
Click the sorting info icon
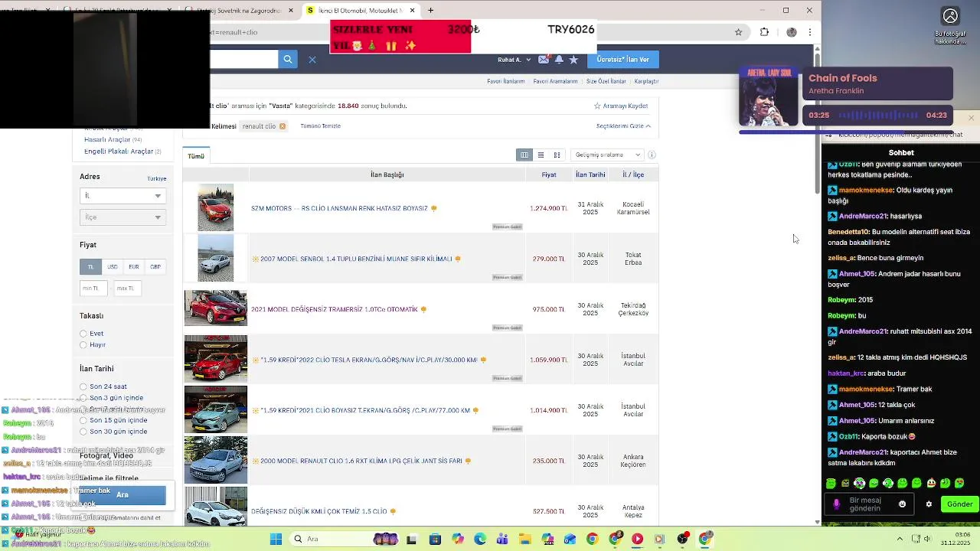coord(652,155)
